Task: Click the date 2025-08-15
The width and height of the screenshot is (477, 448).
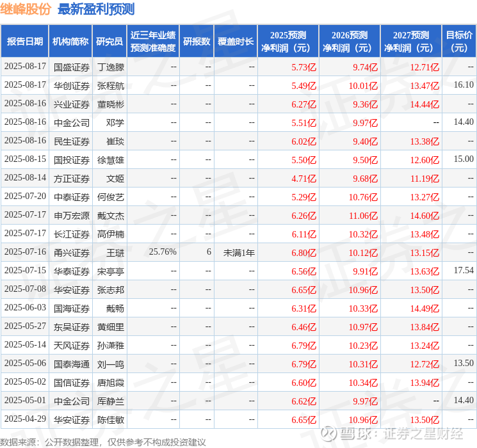Action: coord(25,159)
